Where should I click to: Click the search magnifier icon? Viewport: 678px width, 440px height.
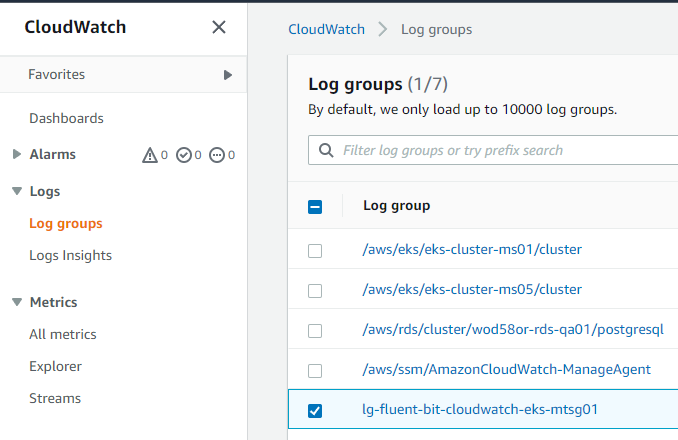325,151
